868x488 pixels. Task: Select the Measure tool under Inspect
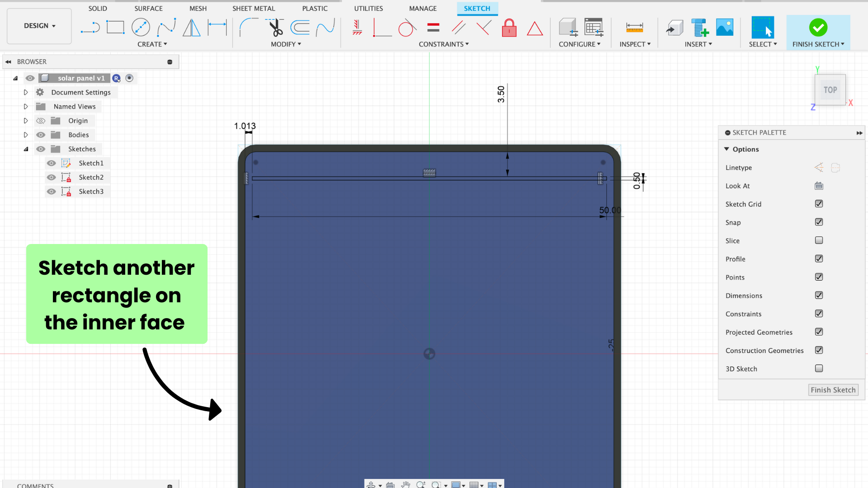(x=635, y=28)
